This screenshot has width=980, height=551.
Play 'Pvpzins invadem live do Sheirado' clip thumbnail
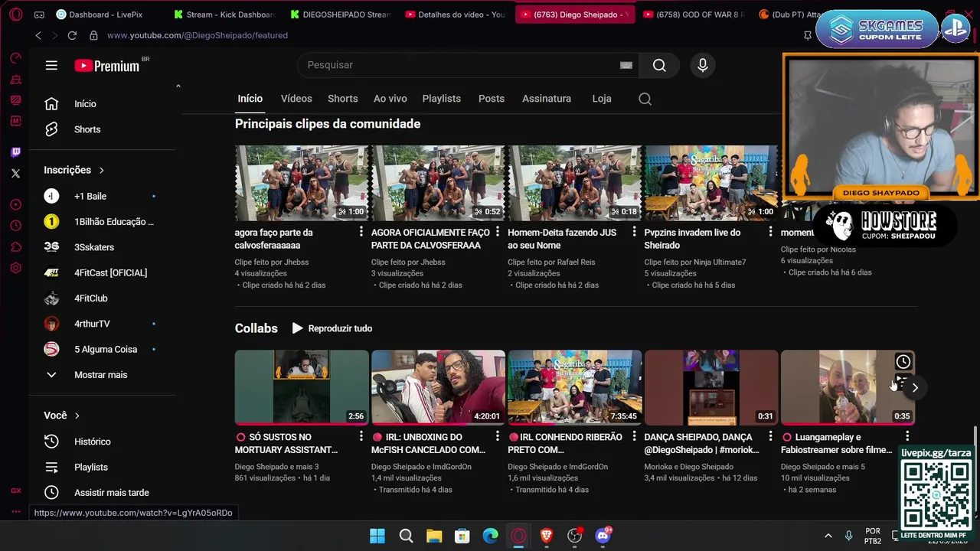(x=710, y=183)
